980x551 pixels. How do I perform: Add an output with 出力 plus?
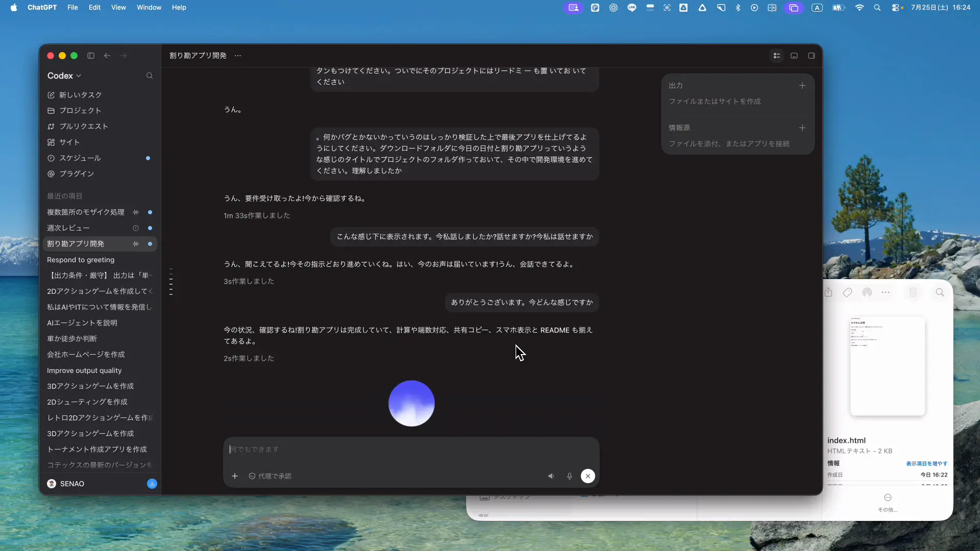point(802,86)
